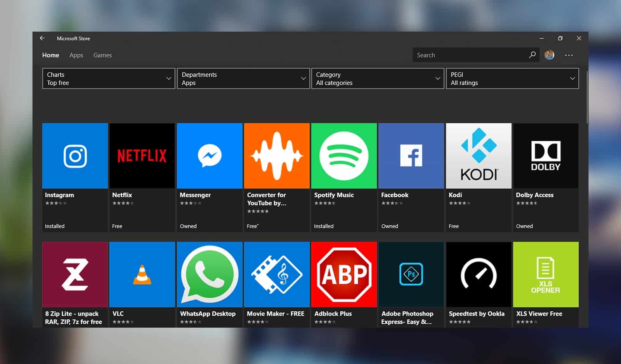Click the WhatsApp Desktop title text

point(208,314)
